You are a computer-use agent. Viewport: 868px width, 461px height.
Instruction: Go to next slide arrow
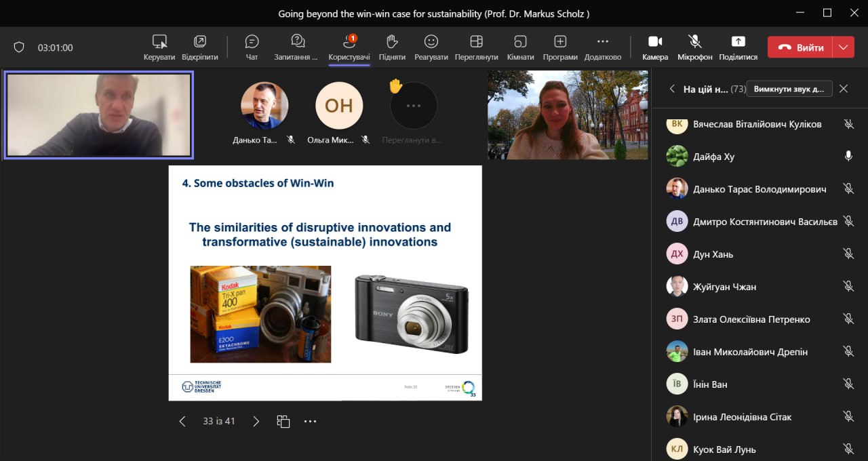click(256, 421)
